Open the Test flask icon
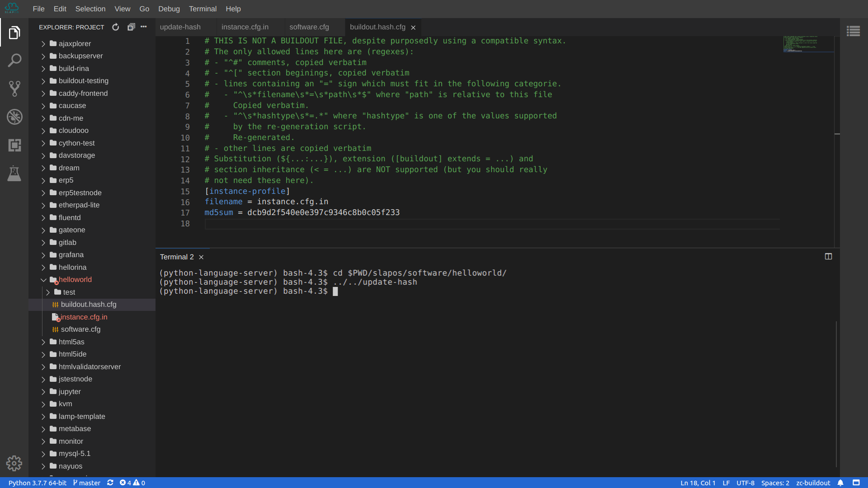868x488 pixels. click(x=14, y=173)
